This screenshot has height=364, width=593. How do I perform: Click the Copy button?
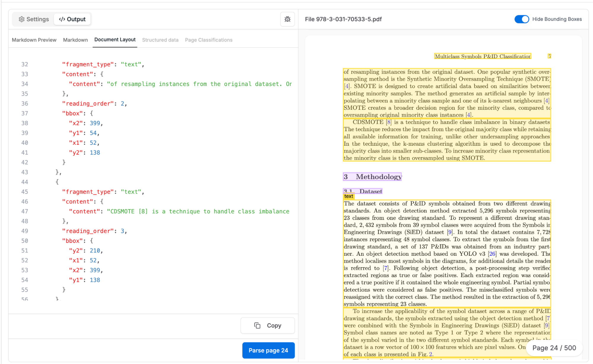(x=268, y=325)
